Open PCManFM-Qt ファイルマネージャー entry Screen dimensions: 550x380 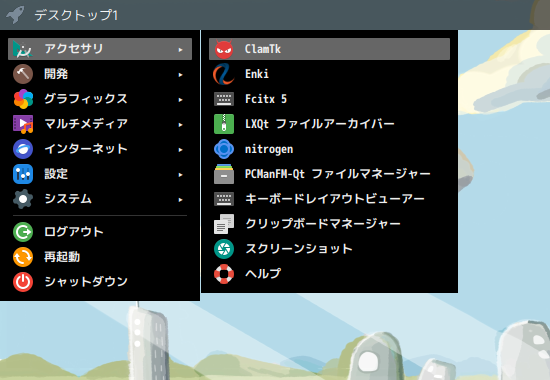tap(329, 174)
